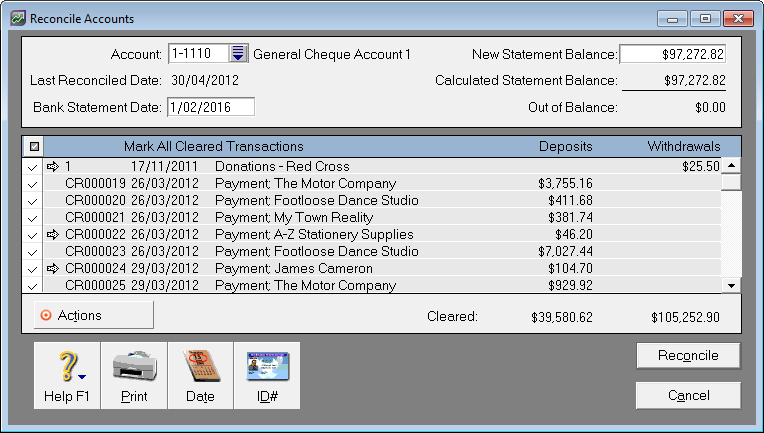Image resolution: width=764 pixels, height=433 pixels.
Task: Untick the cleared mark for CR000019
Action: 32,184
